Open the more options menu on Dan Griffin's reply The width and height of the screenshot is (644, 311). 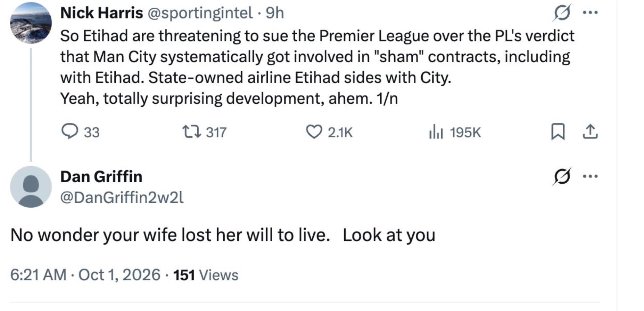point(591,176)
